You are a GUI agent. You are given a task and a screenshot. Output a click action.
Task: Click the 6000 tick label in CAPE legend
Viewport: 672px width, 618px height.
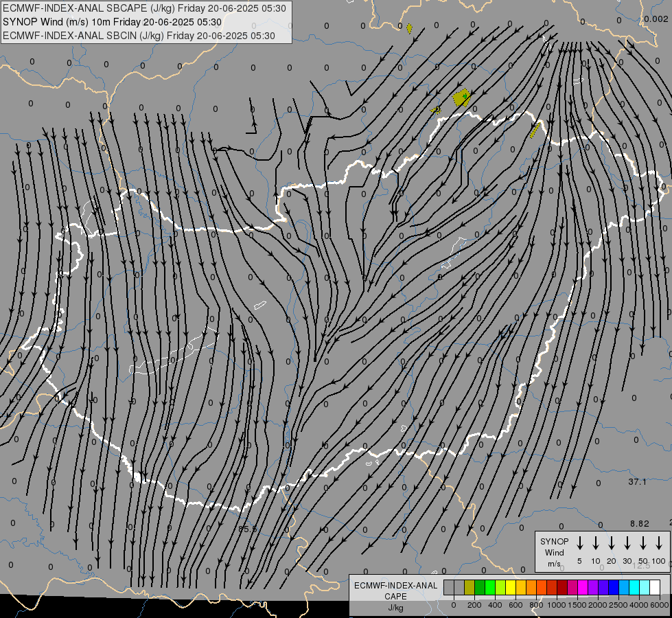click(x=660, y=605)
